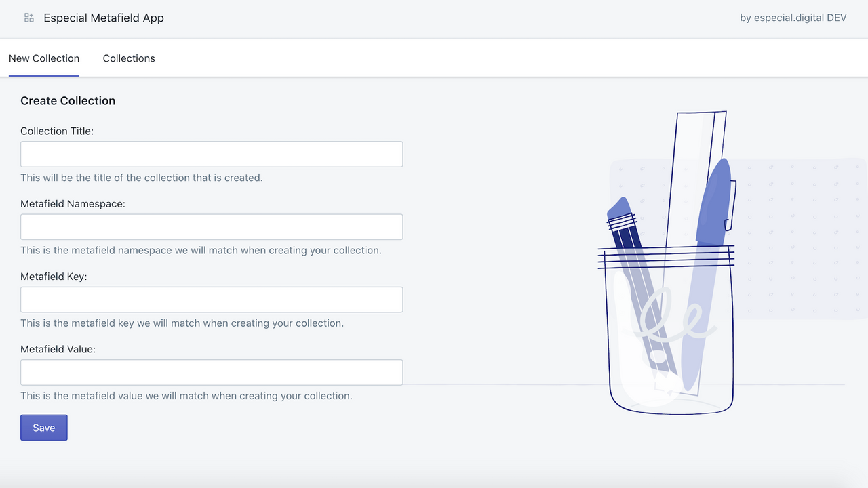Click the namespace matching description text
Image resolution: width=868 pixels, height=488 pixels.
coord(201,250)
